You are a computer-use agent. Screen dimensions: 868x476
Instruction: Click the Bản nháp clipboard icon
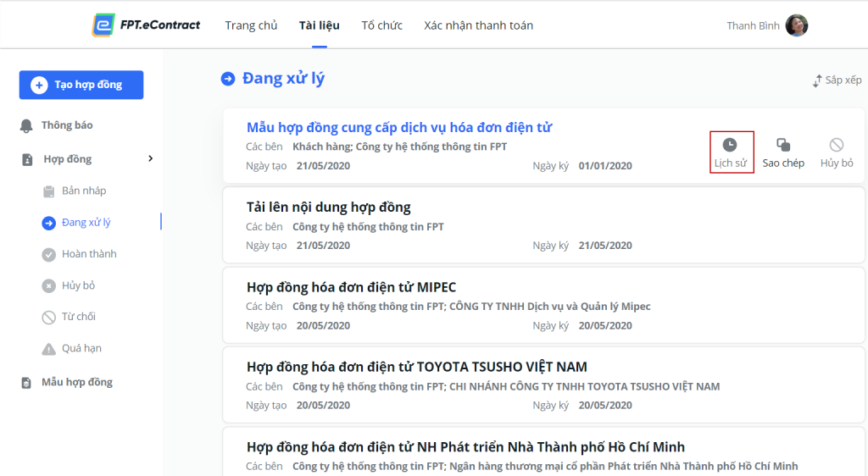[x=48, y=191]
